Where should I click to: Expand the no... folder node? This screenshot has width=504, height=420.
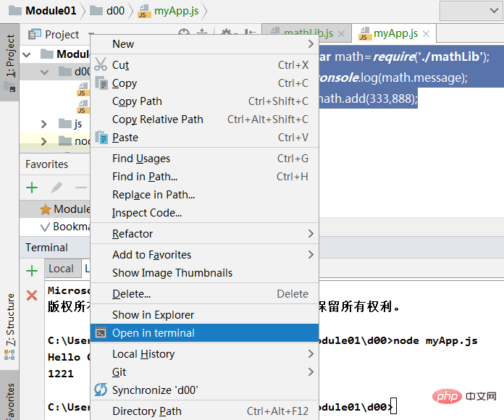coord(44,141)
